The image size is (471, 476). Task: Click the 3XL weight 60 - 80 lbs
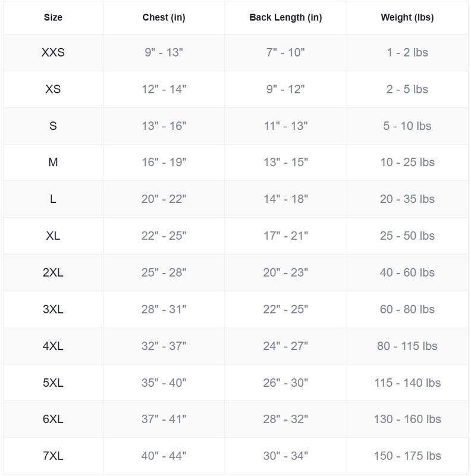coord(407,309)
